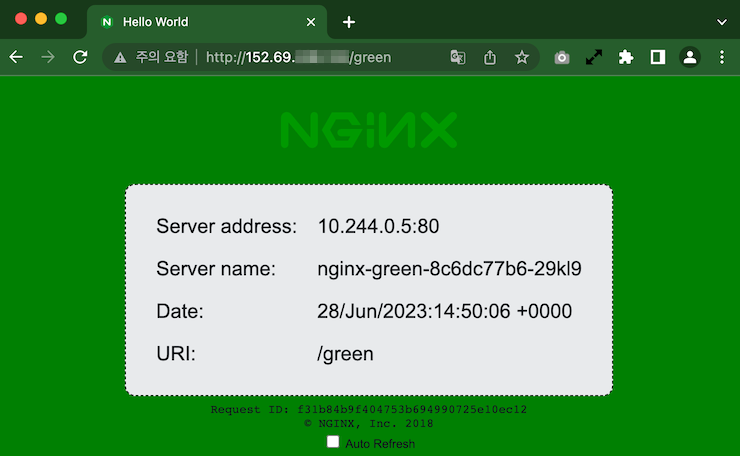Open Chrome's three-dot menu
The image size is (740, 456).
[x=722, y=58]
